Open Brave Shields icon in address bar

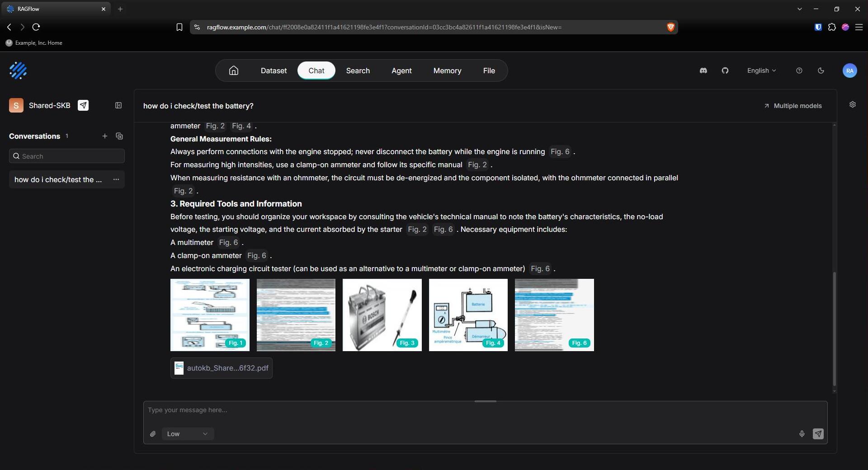[x=670, y=27]
